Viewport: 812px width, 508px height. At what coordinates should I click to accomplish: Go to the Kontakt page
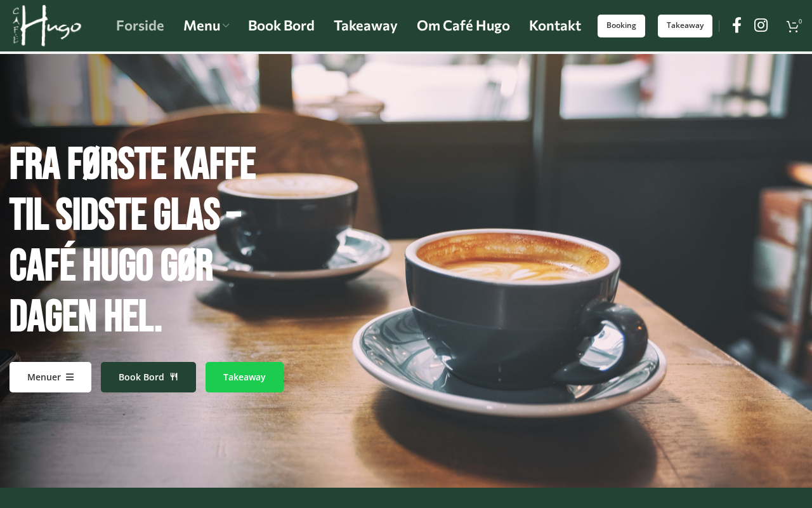(x=555, y=26)
